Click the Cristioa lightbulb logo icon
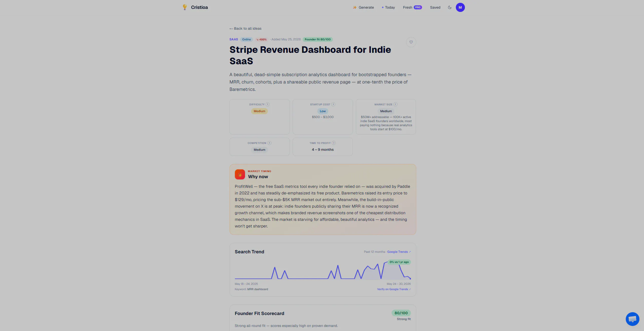The width and height of the screenshot is (644, 331). (185, 7)
